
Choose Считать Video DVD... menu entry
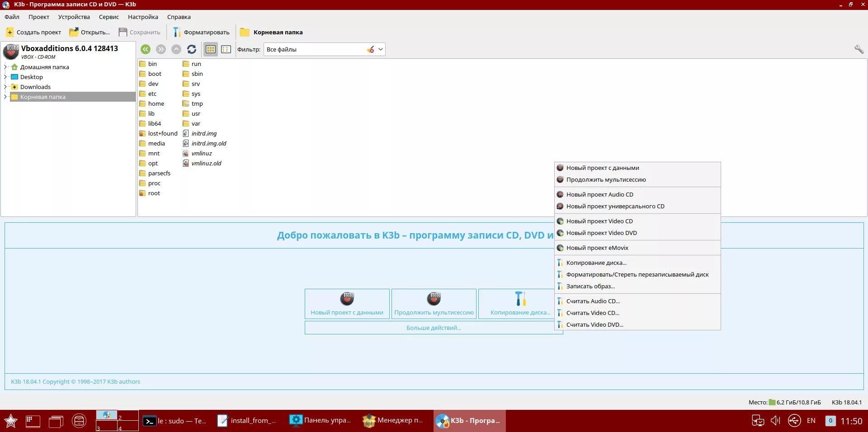pyautogui.click(x=637, y=324)
